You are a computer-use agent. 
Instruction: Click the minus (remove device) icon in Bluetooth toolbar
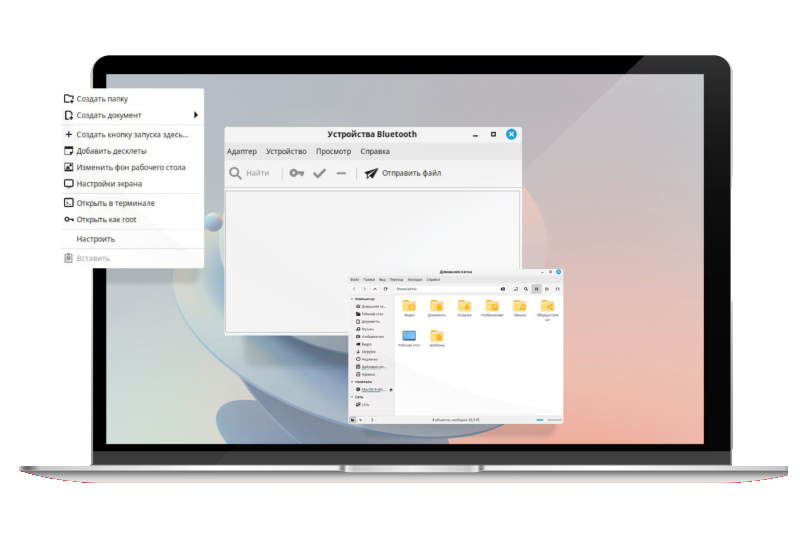341,173
